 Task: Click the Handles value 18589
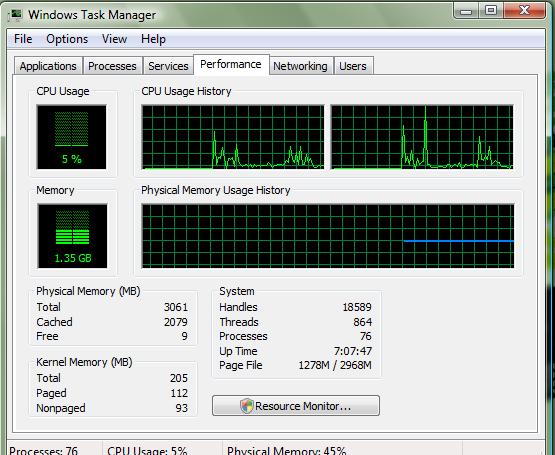tap(357, 307)
